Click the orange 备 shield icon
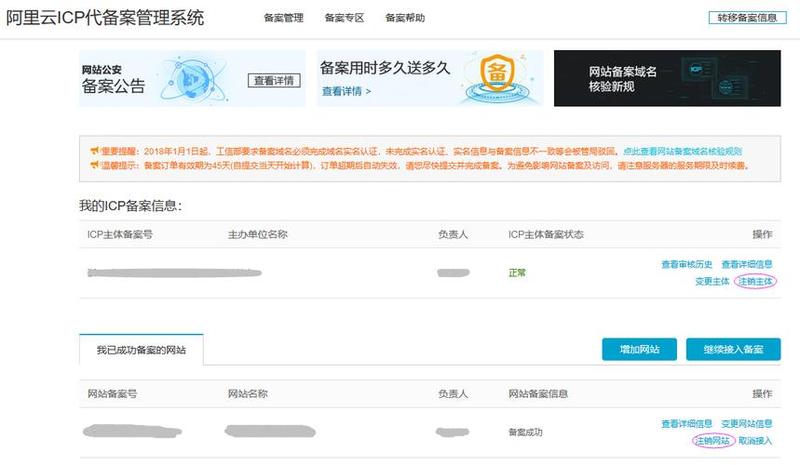 point(497,73)
